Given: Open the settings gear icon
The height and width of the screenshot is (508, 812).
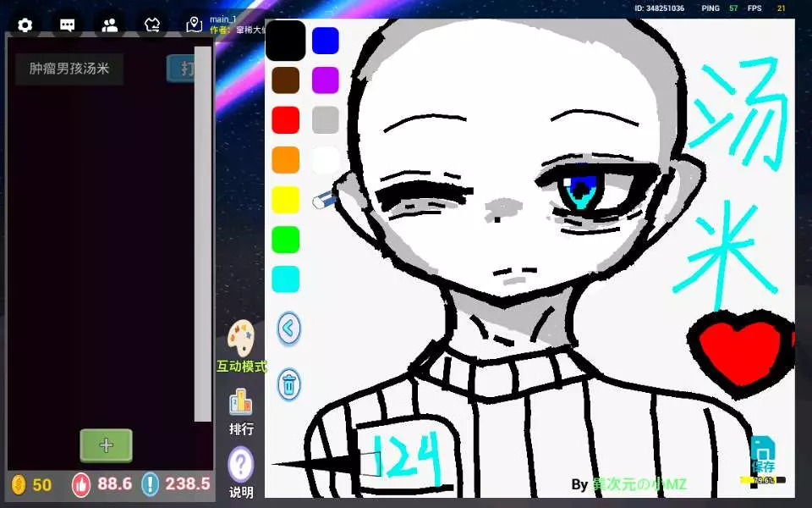Looking at the screenshot, I should (25, 25).
